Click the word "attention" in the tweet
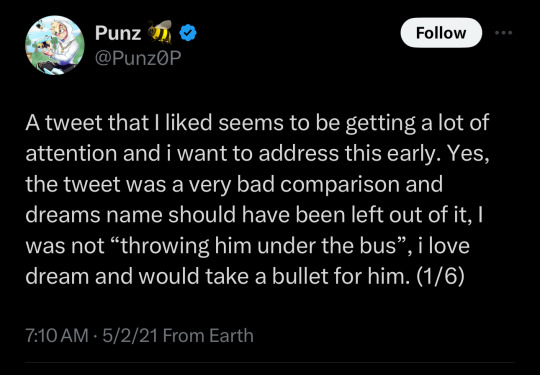Viewport: 540px width, 375px height. tap(72, 154)
